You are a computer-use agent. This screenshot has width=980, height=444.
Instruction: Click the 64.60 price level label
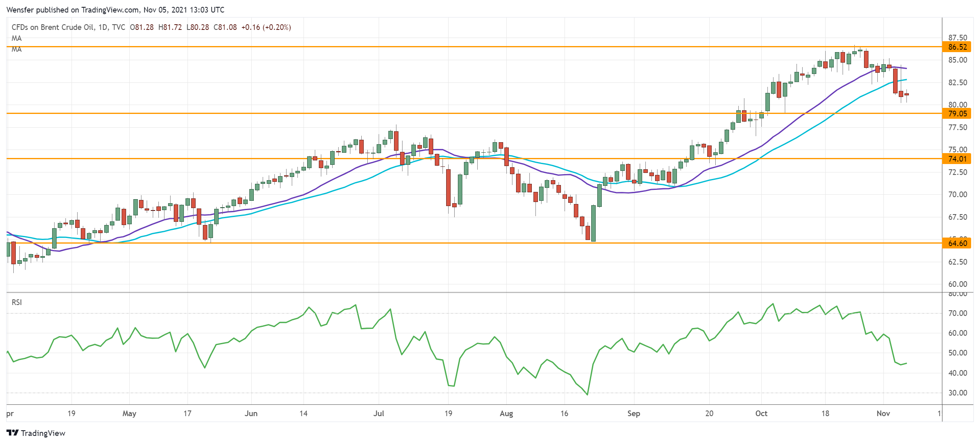coord(957,243)
